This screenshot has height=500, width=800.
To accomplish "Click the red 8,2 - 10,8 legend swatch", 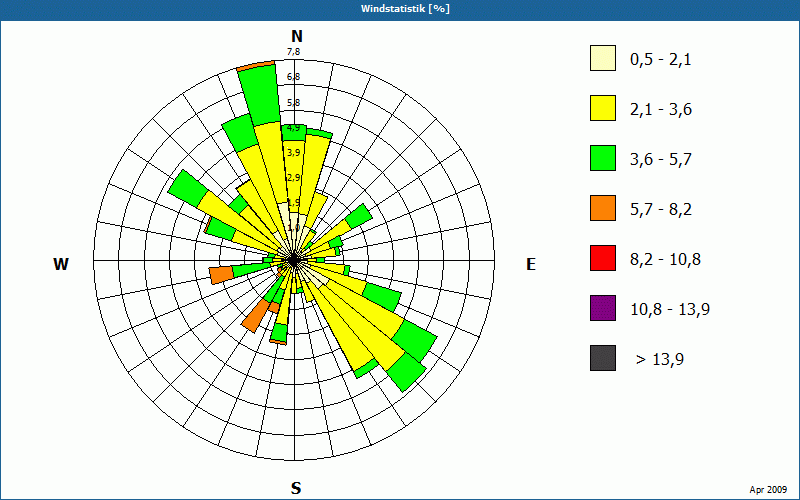I will click(603, 258).
